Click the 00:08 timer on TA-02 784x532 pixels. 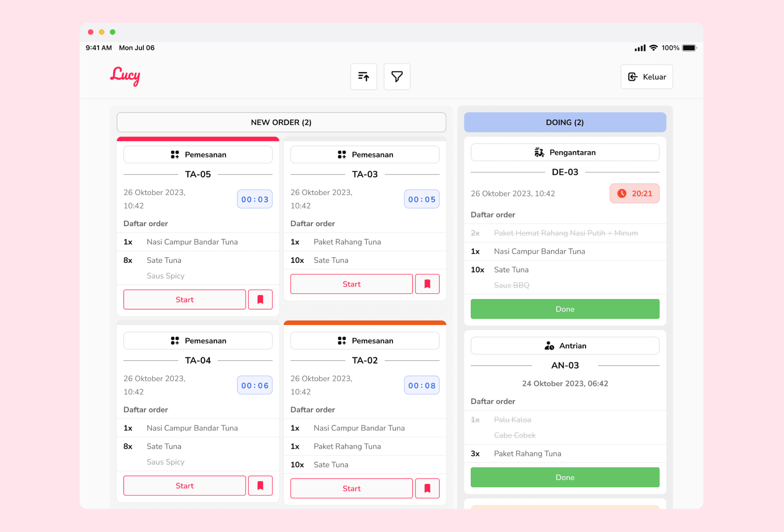pyautogui.click(x=422, y=385)
